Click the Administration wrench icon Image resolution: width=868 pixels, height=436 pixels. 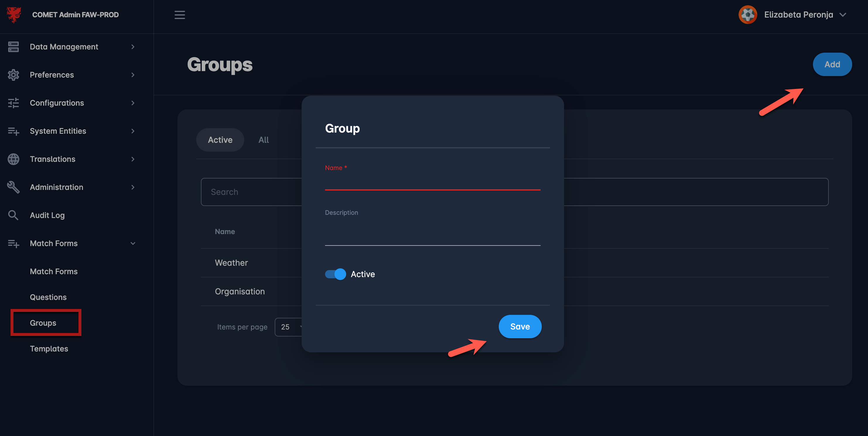[13, 187]
